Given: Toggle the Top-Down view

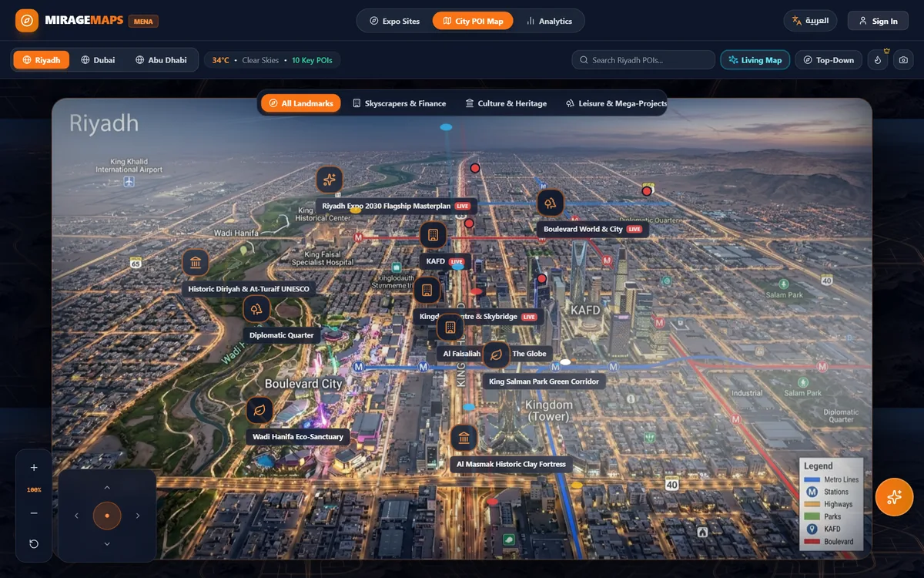Looking at the screenshot, I should [829, 60].
